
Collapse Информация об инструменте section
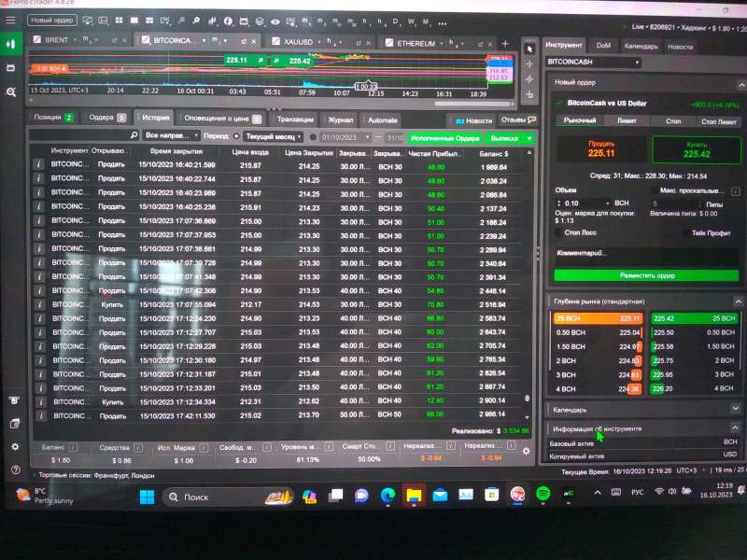(x=735, y=427)
